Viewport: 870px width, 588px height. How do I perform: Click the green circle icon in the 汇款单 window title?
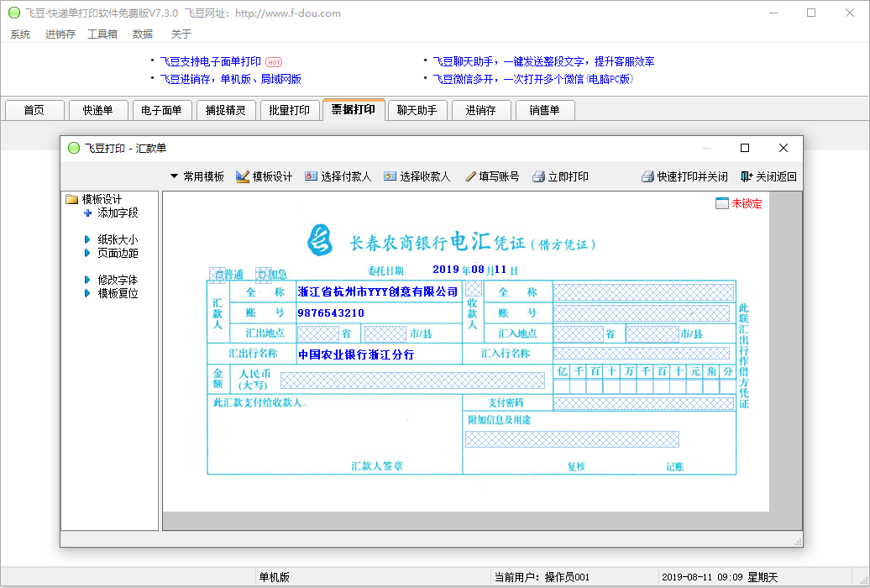click(x=74, y=148)
